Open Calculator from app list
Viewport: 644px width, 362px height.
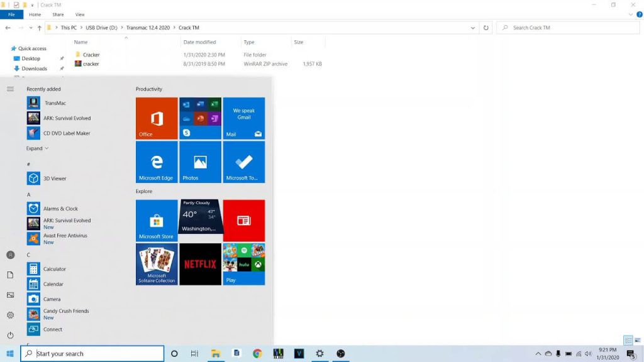tap(54, 269)
